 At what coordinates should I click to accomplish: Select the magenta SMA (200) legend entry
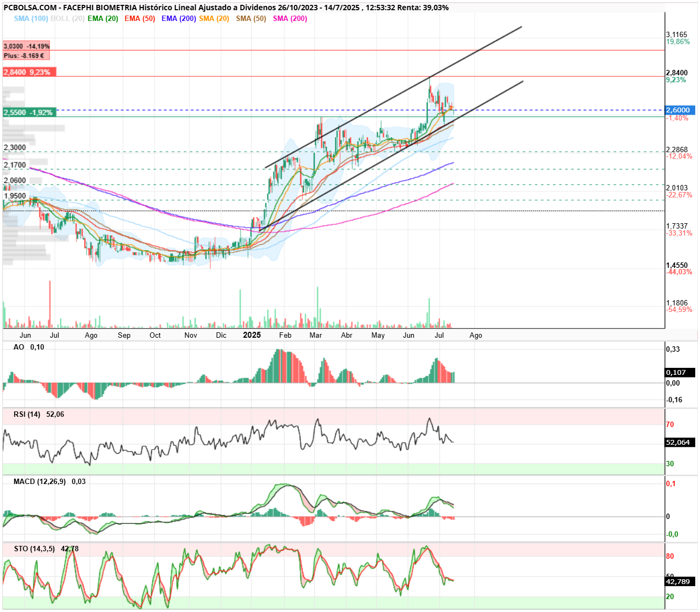(290, 18)
